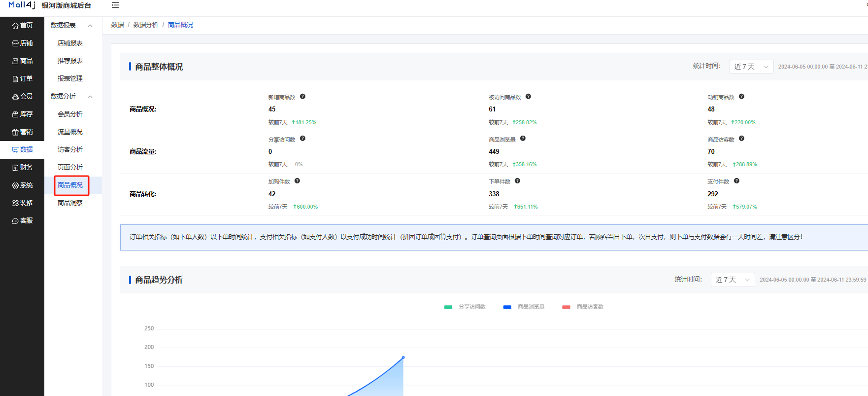The height and width of the screenshot is (396, 868).
Task: Click the 被访问商品数 value 61
Action: [x=492, y=109]
